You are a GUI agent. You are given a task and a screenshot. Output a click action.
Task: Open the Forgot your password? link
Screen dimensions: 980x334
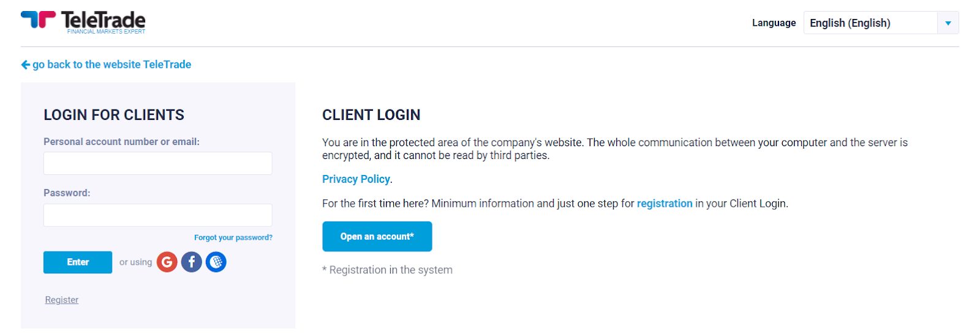[x=233, y=237]
